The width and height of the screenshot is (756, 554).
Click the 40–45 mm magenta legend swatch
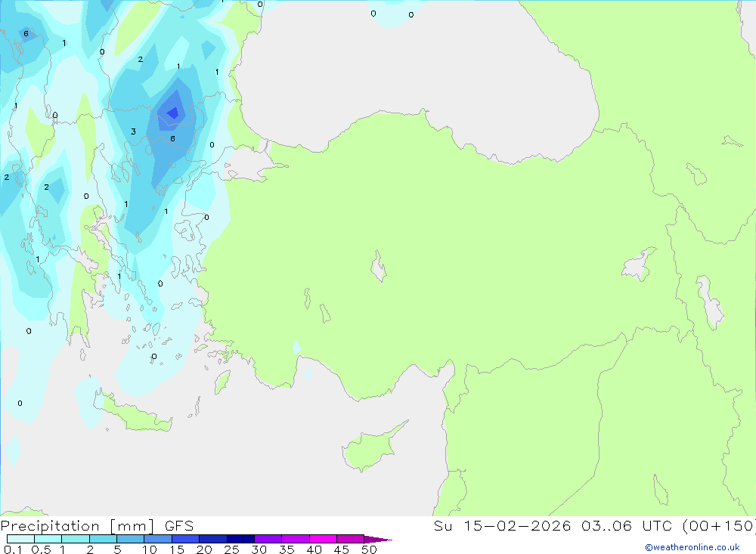click(323, 539)
